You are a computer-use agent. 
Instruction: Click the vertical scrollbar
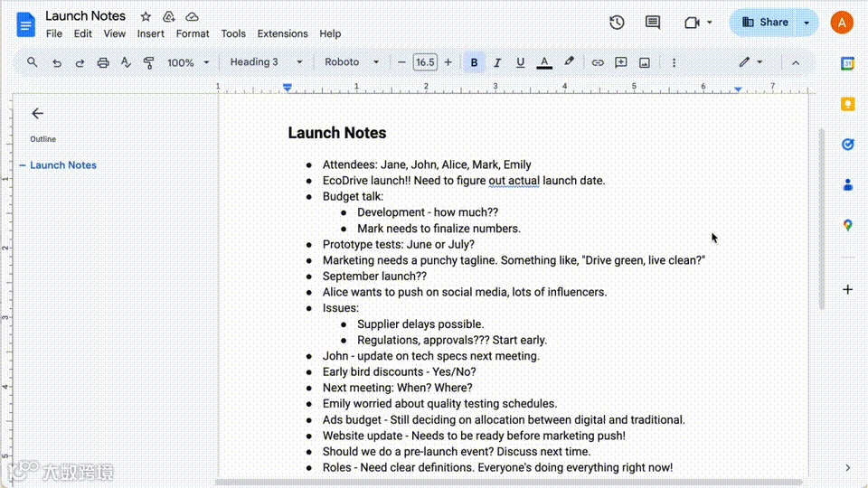[x=822, y=219]
